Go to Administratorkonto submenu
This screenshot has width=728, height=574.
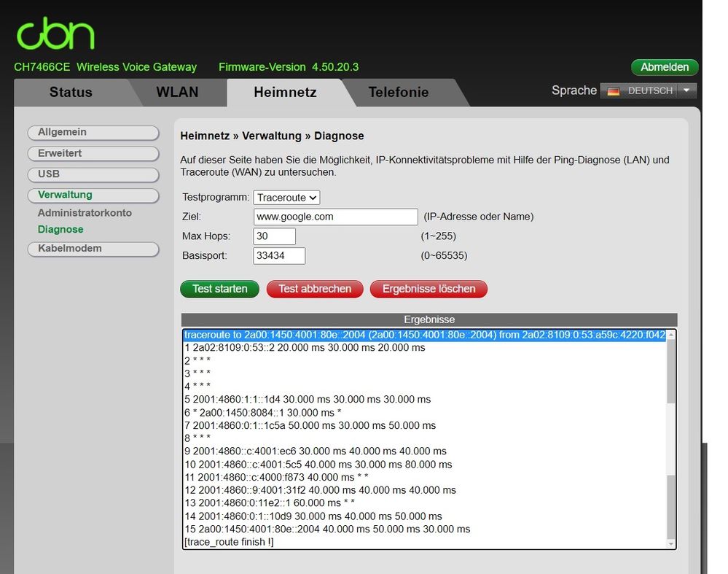tap(85, 213)
